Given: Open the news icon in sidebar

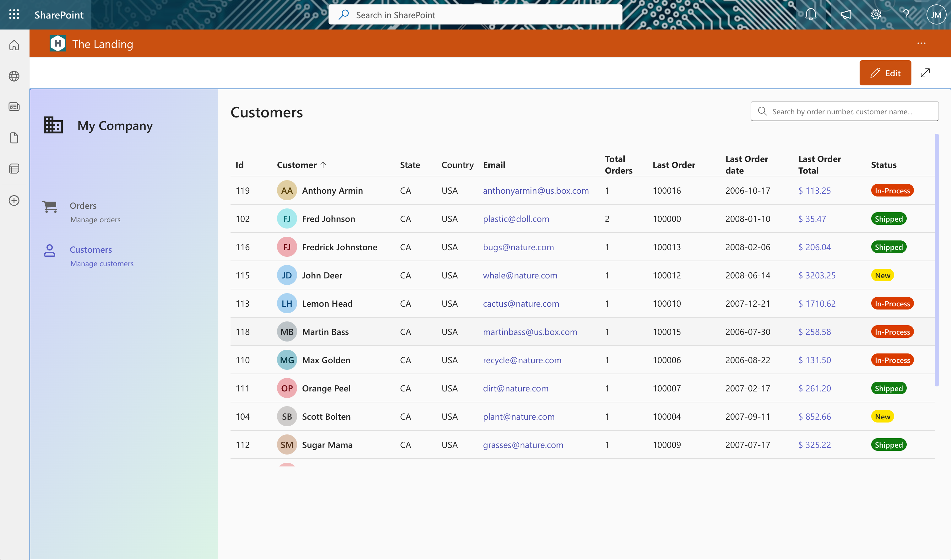Looking at the screenshot, I should (14, 107).
